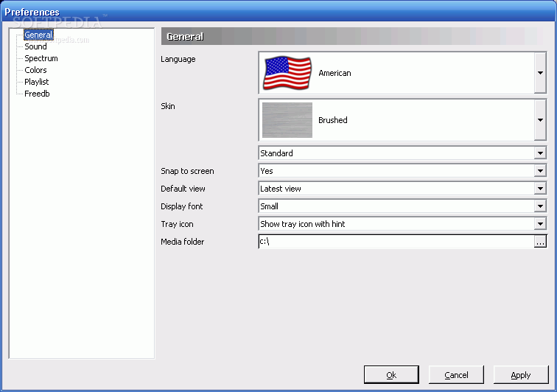Open the Snap to screen dropdown
557x392 pixels.
coord(402,171)
